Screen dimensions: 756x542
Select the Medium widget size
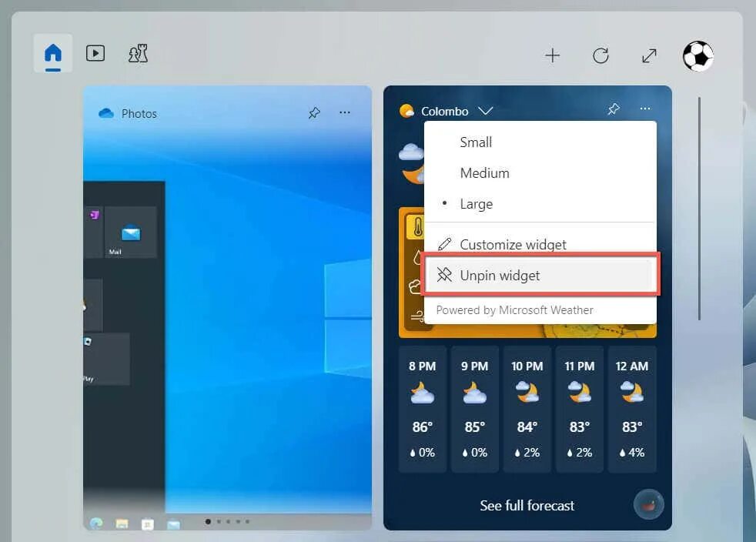[484, 172]
